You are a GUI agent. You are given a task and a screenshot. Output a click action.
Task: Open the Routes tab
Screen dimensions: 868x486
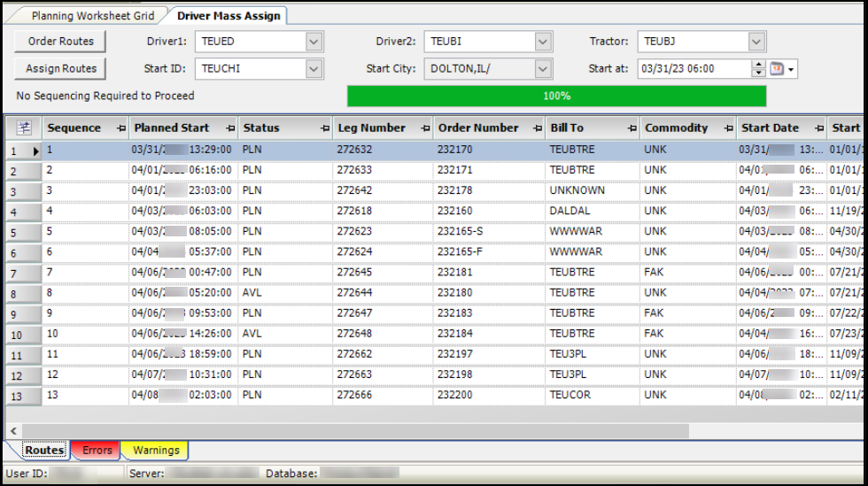(x=44, y=450)
